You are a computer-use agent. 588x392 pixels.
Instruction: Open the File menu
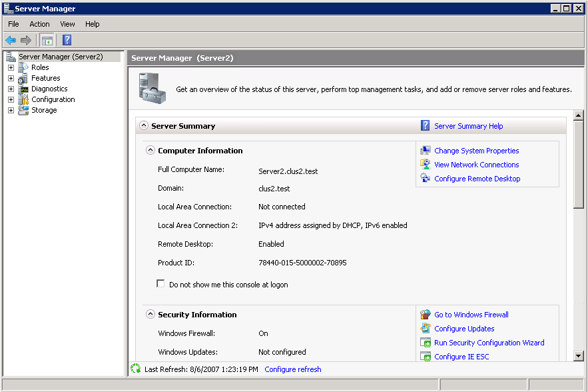click(13, 24)
